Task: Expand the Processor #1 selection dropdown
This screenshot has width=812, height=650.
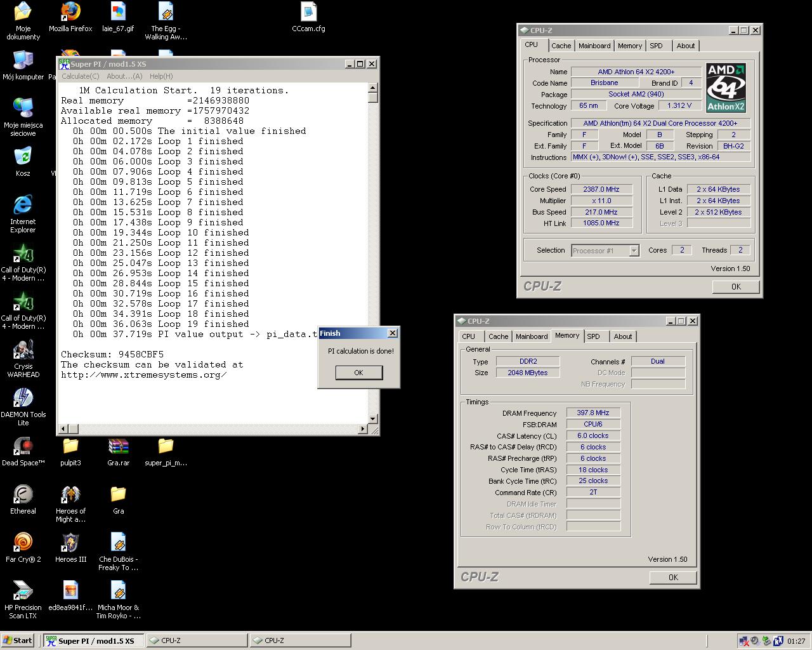Action: coord(633,251)
